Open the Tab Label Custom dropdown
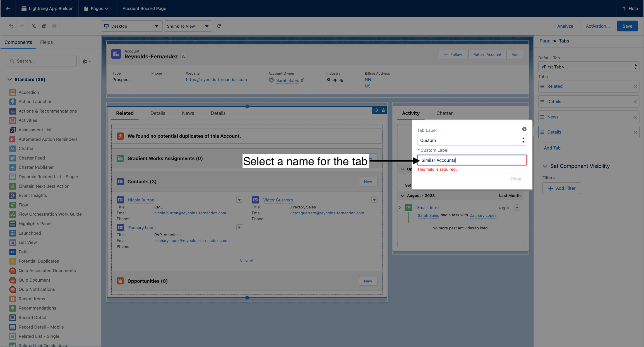The width and height of the screenshot is (644, 347). [x=472, y=140]
